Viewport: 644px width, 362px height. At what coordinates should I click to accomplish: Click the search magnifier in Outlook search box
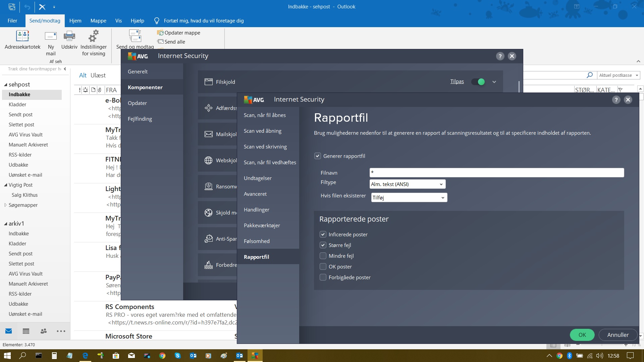[590, 75]
